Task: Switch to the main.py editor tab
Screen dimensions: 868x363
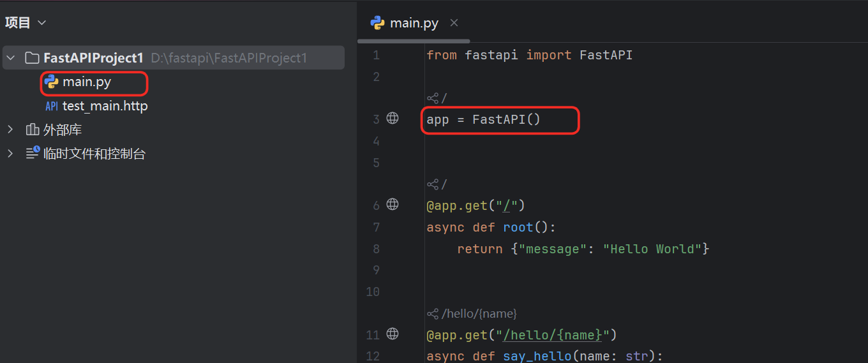Action: point(414,23)
